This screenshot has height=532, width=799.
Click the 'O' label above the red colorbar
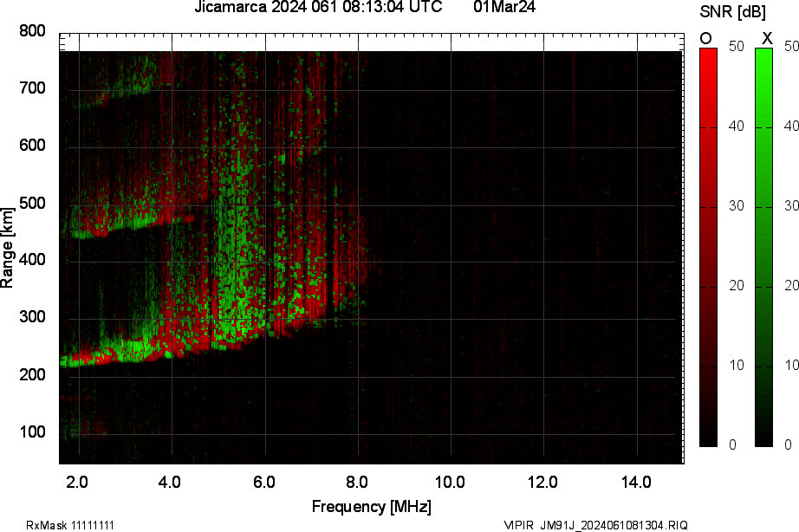coord(706,38)
